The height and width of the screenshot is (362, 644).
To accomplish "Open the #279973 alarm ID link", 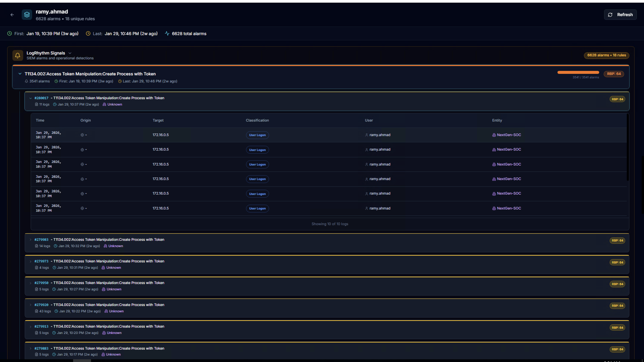I will coord(41,261).
